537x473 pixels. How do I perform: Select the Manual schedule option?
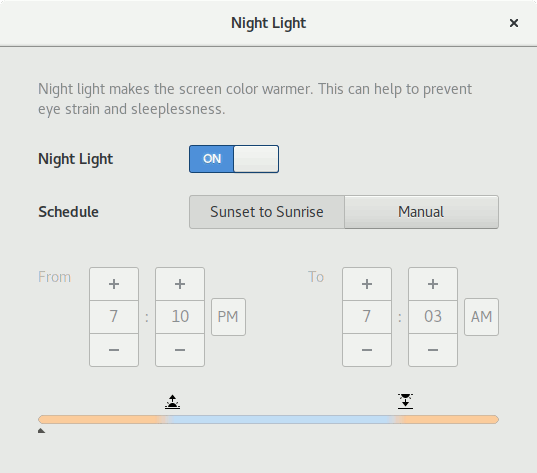click(x=421, y=212)
